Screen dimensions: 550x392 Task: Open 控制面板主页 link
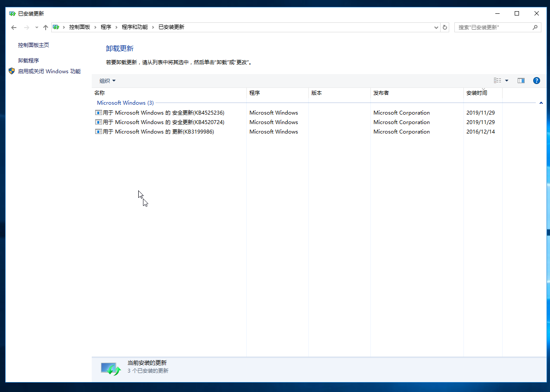click(34, 45)
